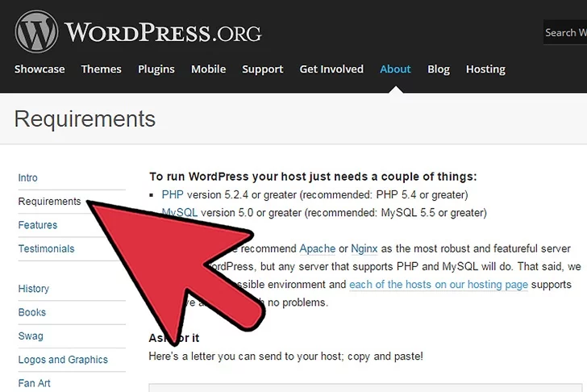
Task: Open the Support menu item
Action: point(262,69)
